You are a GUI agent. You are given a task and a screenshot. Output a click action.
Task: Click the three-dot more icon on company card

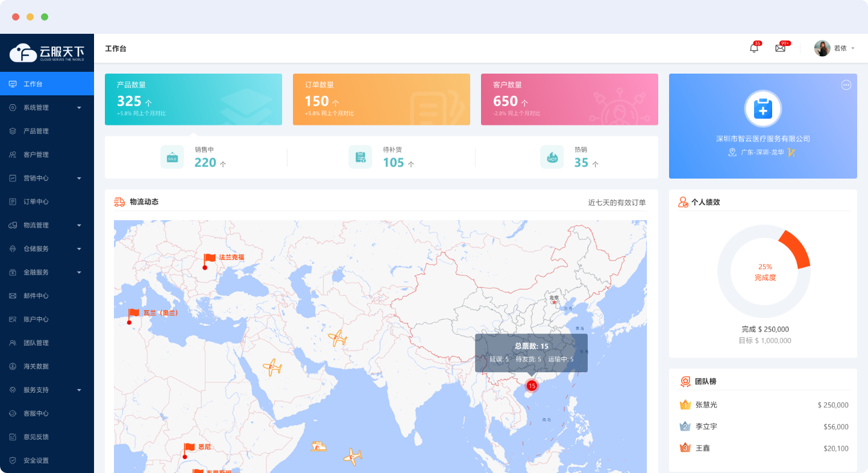(x=846, y=85)
